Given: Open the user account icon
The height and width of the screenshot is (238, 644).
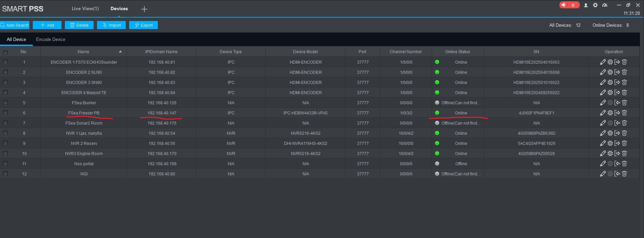Looking at the screenshot, I should [586, 5].
